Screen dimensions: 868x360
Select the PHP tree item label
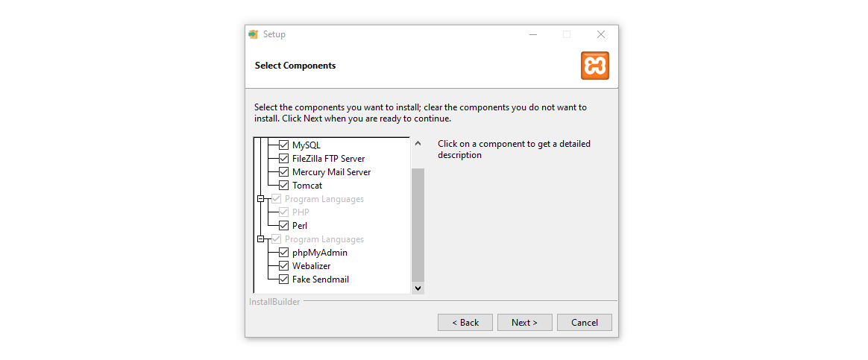301,212
